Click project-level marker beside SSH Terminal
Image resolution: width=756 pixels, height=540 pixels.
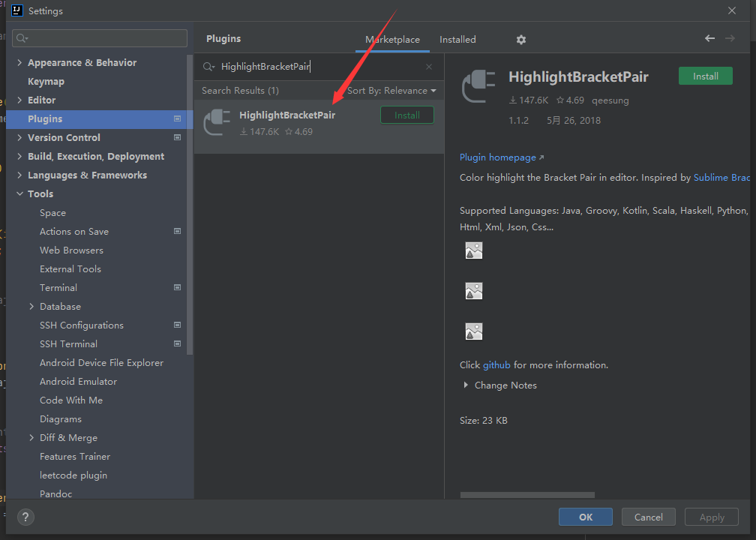(x=178, y=343)
